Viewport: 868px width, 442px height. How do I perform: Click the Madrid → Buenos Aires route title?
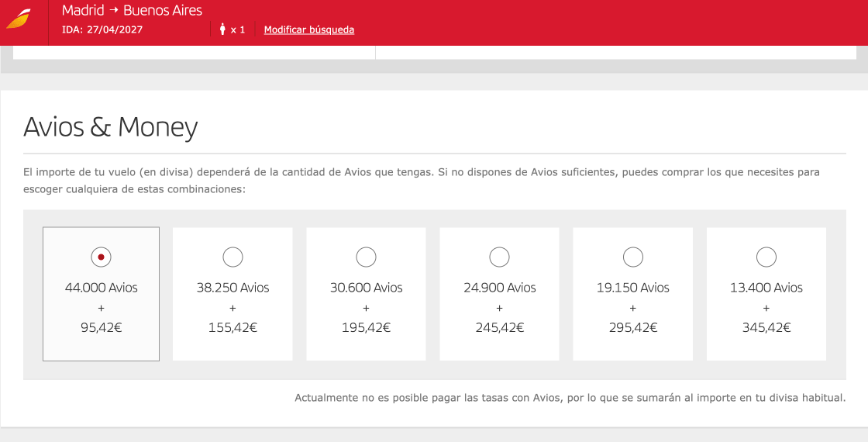(132, 10)
